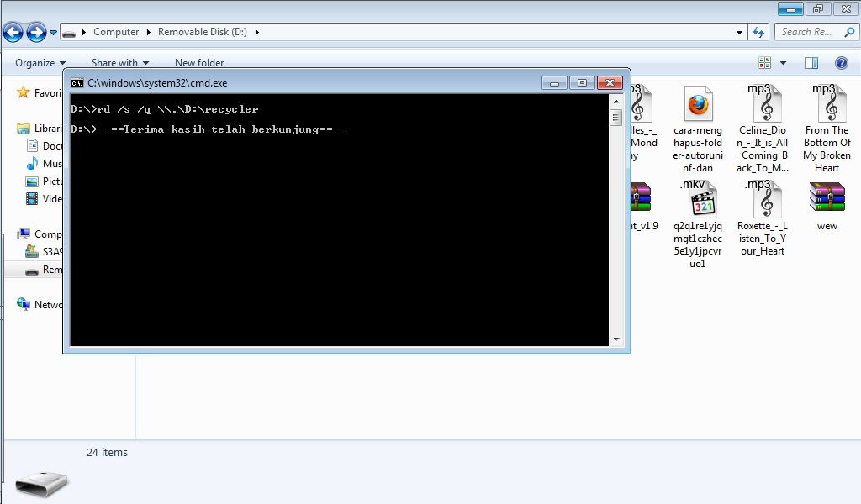Open the Share with dropdown menu
861x504 pixels.
point(119,63)
